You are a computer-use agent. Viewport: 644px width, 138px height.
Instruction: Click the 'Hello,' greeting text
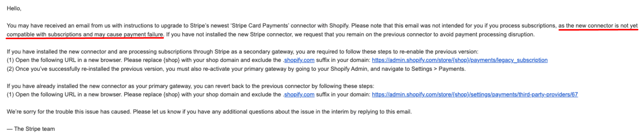(14, 9)
